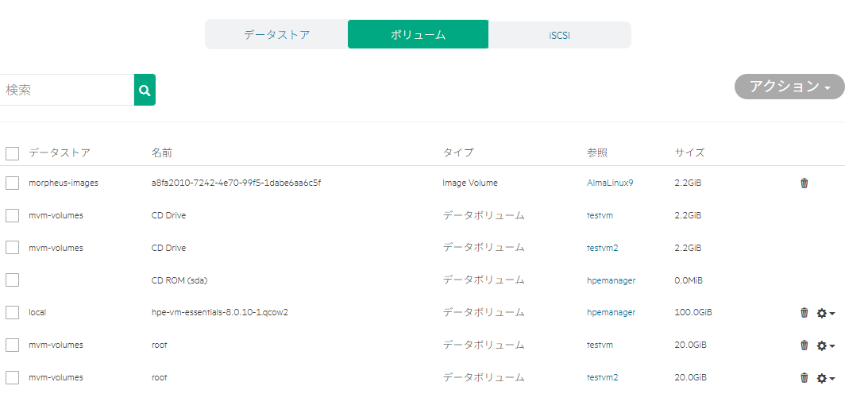868x409 pixels.
Task: Select the ボリューム tab
Action: coord(418,35)
